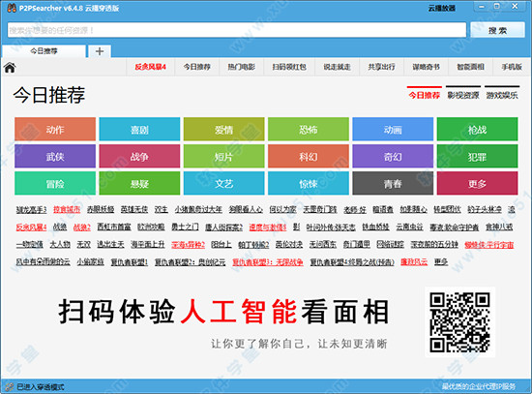Open the 英雄无住 movie link
The height and width of the screenshot is (394, 532).
click(134, 209)
